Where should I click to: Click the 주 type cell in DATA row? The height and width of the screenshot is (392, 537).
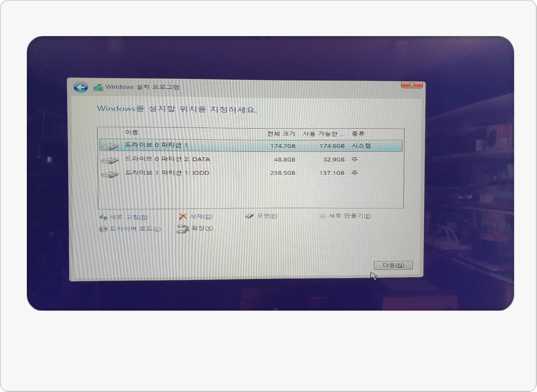(x=355, y=159)
